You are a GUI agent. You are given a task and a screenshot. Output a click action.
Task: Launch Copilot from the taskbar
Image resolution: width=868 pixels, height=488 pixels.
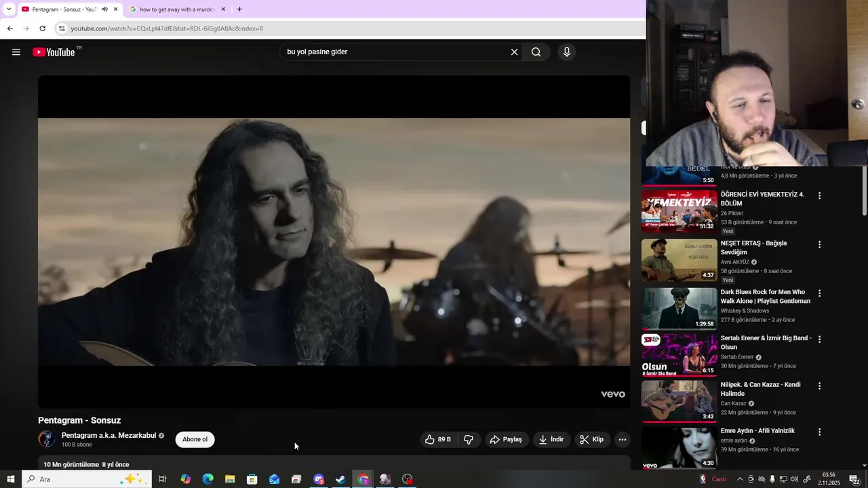click(x=185, y=479)
